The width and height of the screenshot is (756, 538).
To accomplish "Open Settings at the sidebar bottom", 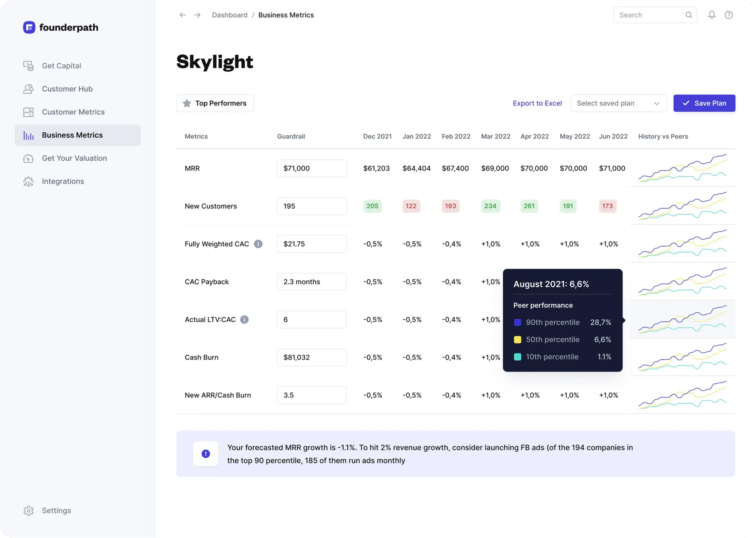I will point(56,510).
